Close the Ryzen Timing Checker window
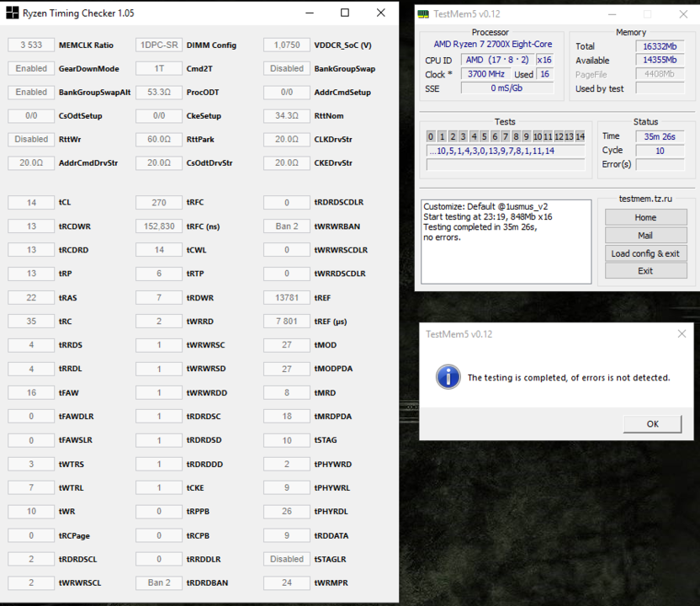This screenshot has width=700, height=606. point(381,13)
